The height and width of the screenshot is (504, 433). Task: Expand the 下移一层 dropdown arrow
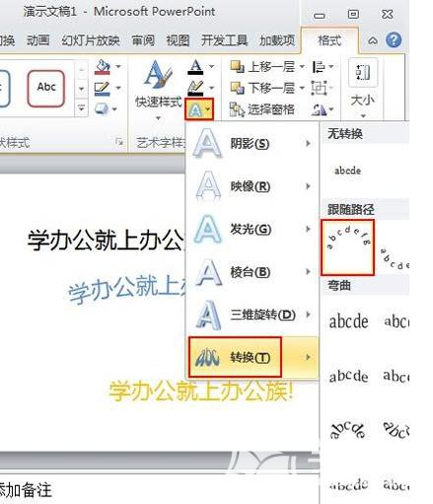302,88
